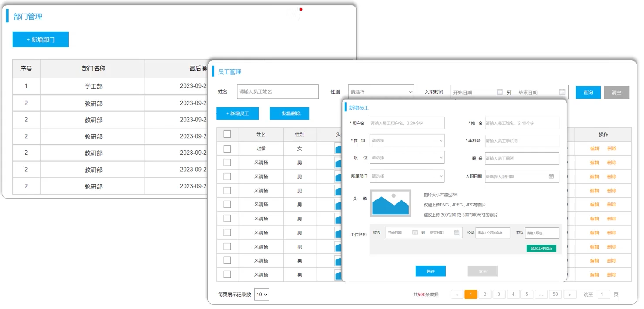Image resolution: width=644 pixels, height=309 pixels.
Task: Open 每页展示记录数 page size dropdown
Action: coord(262,295)
